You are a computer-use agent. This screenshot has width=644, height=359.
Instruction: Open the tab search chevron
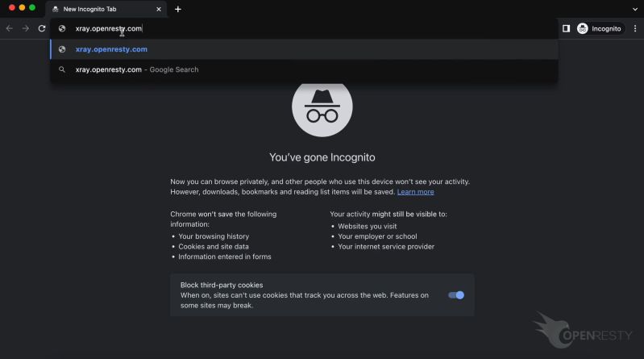click(x=635, y=9)
